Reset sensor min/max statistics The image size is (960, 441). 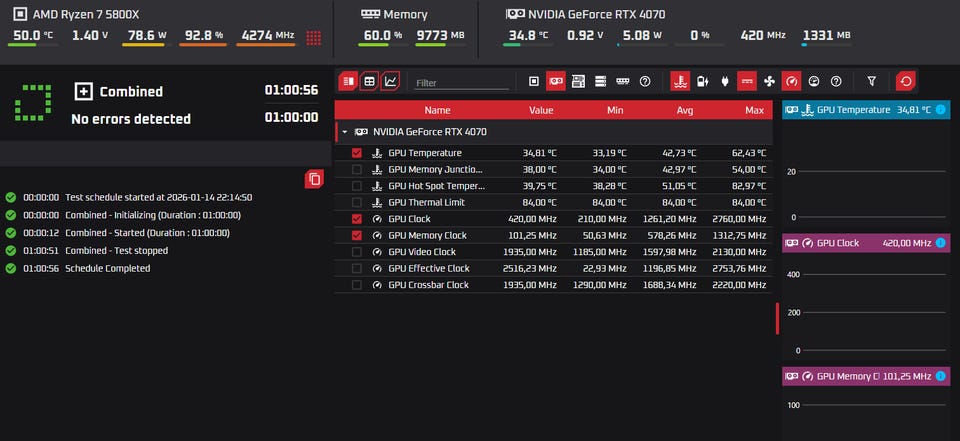(906, 81)
